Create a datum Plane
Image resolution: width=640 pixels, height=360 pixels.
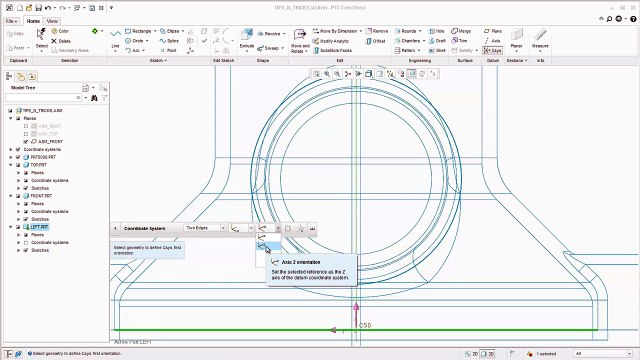tap(493, 31)
